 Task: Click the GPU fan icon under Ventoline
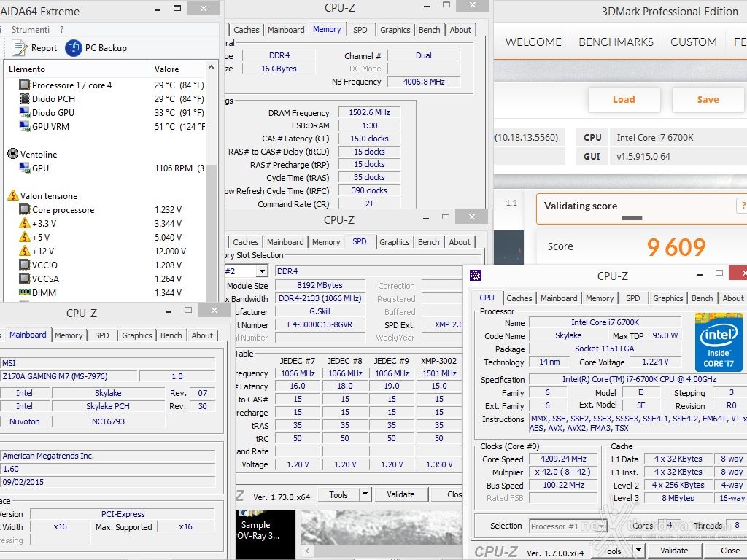[24, 168]
